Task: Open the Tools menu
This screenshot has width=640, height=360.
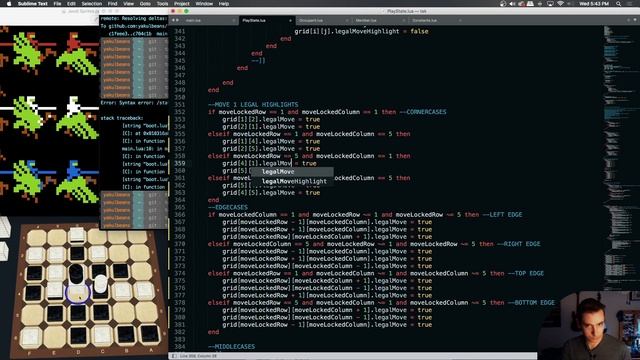Action: pyautogui.click(x=162, y=4)
